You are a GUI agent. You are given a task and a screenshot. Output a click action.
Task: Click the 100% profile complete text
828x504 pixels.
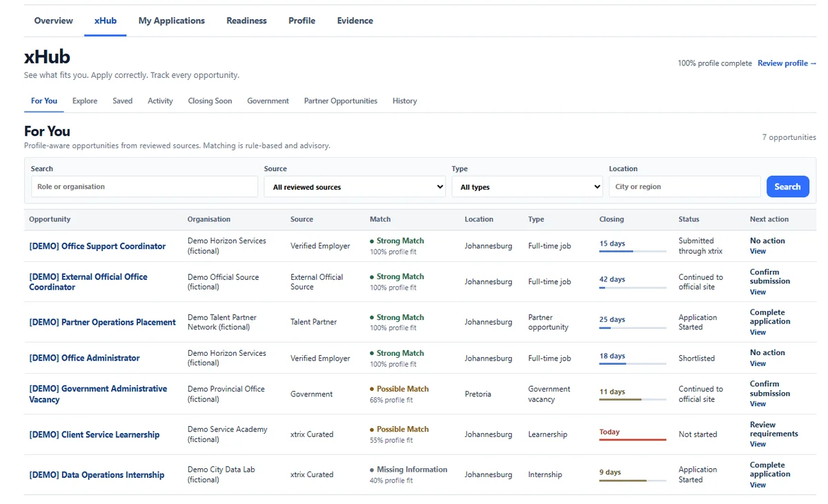pos(715,63)
